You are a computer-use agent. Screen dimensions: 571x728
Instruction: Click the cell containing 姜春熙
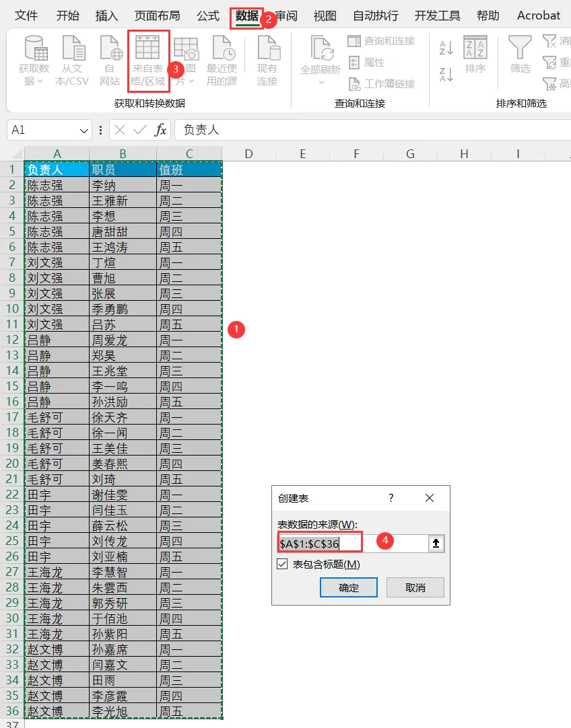pyautogui.click(x=123, y=464)
